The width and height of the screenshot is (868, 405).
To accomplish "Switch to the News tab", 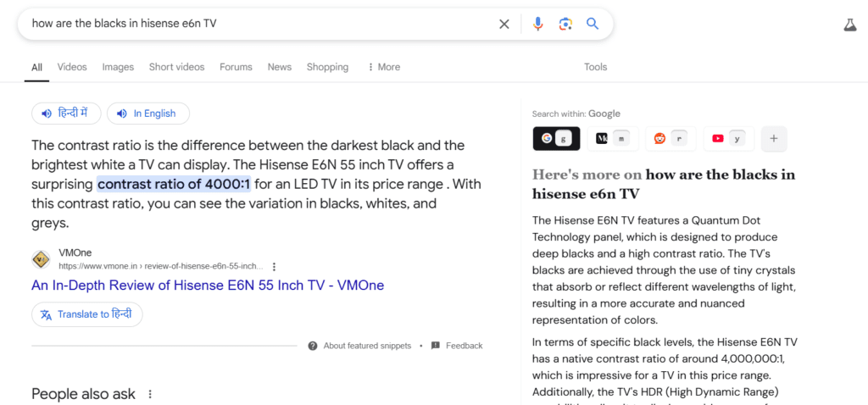I will click(x=280, y=67).
